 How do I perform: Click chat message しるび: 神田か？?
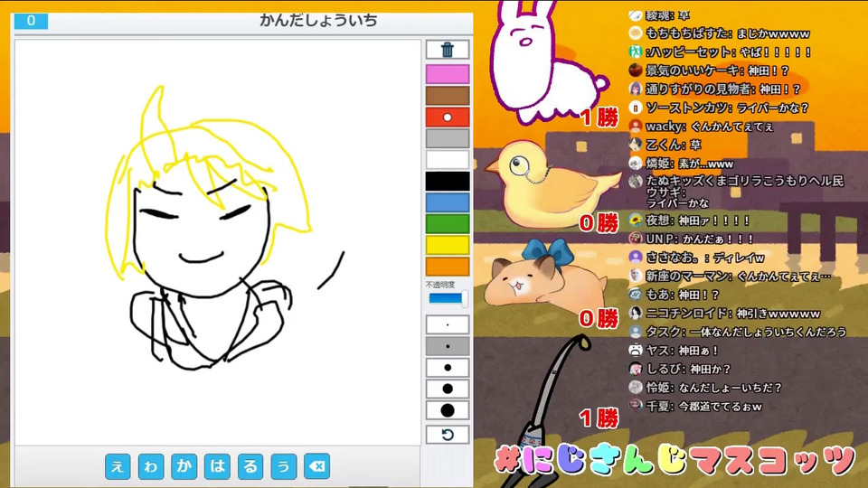point(680,369)
